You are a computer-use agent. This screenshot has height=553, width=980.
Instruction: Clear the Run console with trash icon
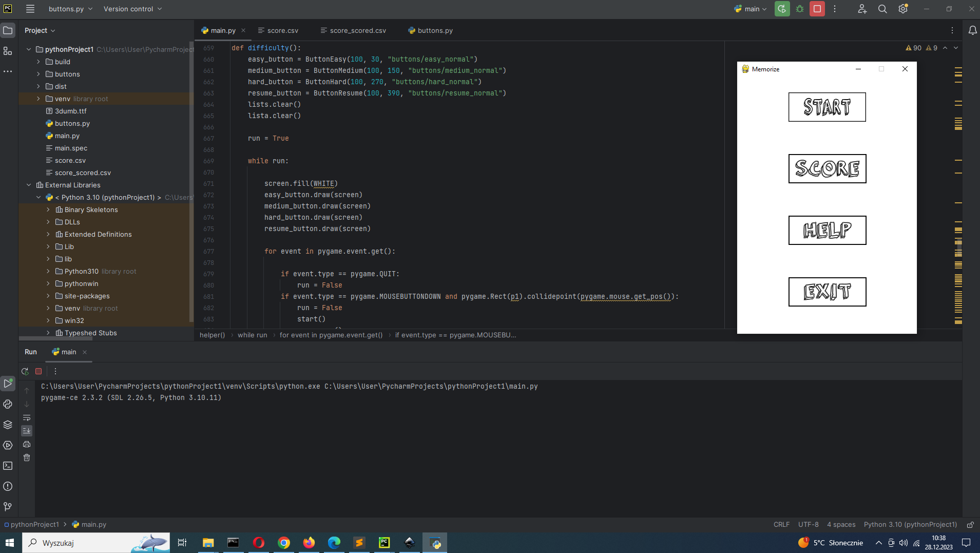(27, 457)
